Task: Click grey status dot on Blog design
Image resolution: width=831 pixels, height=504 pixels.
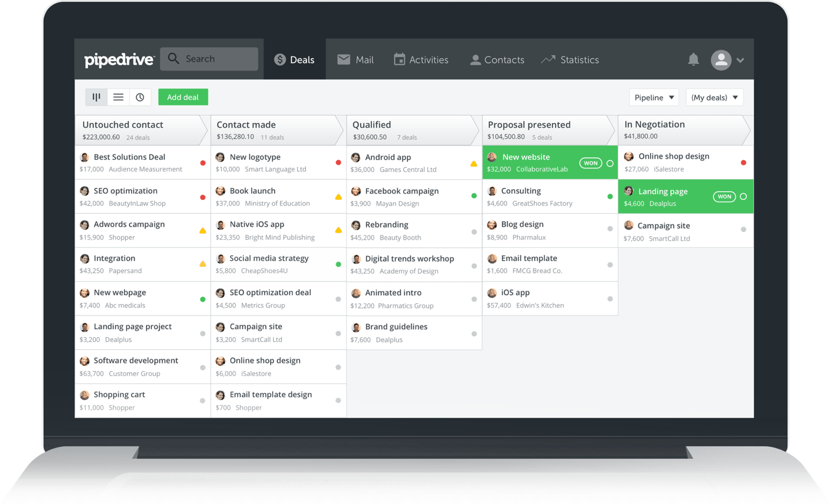Action: tap(610, 229)
